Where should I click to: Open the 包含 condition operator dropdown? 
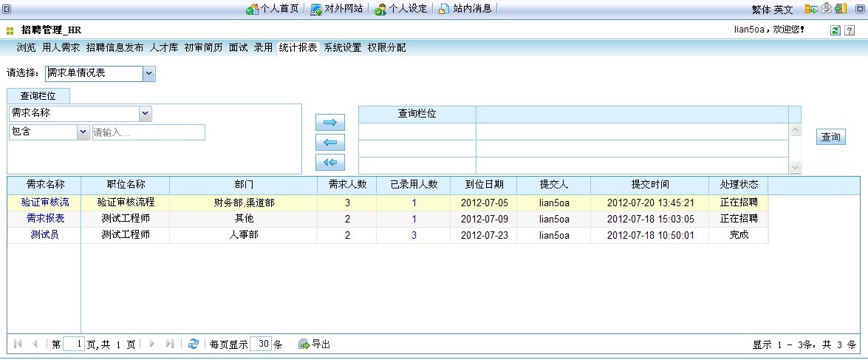83,132
